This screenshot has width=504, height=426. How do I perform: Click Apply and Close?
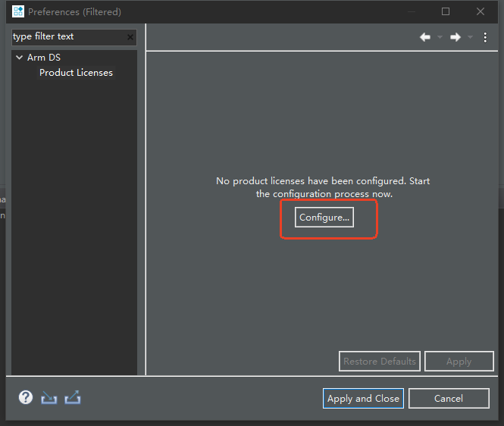pyautogui.click(x=363, y=399)
